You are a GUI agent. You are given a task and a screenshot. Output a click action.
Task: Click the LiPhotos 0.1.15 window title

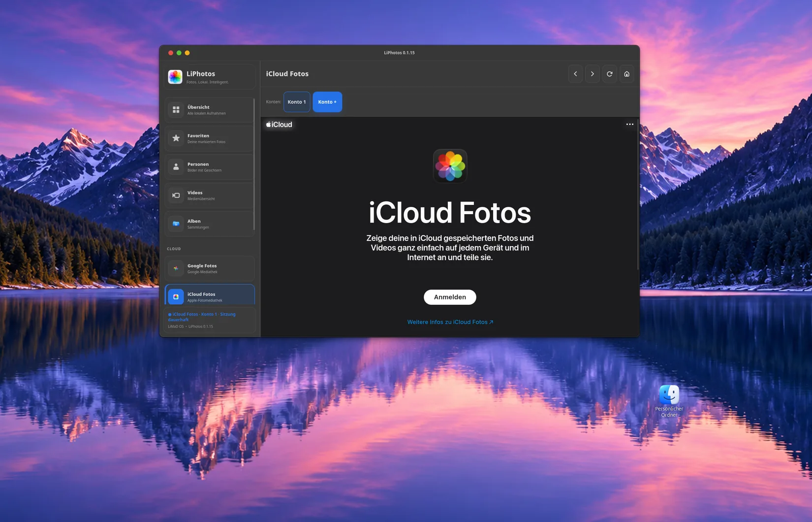tap(399, 53)
